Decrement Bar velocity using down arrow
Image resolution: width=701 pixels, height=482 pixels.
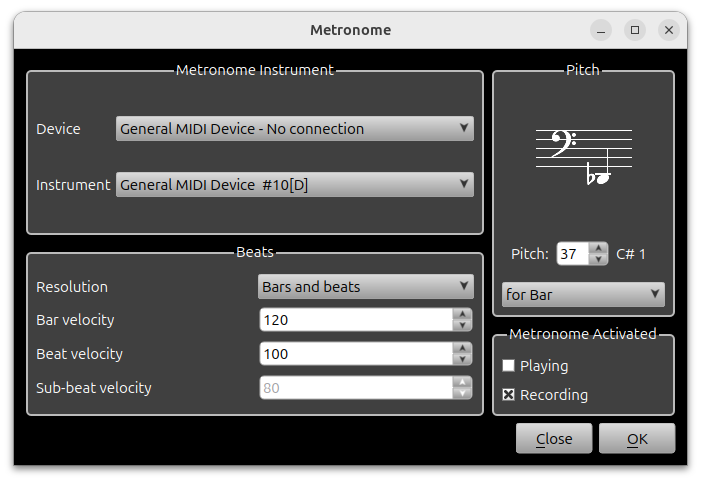[x=462, y=325]
